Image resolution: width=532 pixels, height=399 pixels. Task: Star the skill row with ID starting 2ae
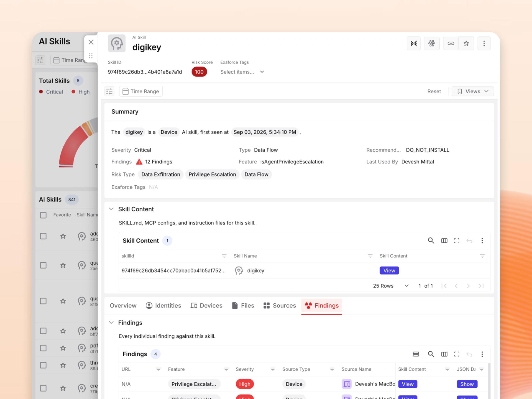63,265
